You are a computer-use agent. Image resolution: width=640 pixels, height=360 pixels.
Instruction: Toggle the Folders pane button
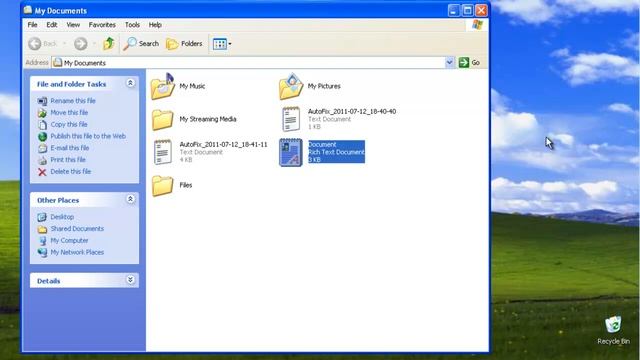pyautogui.click(x=184, y=44)
